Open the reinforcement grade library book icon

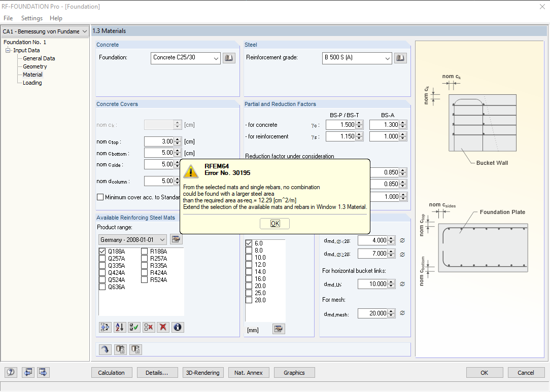tap(400, 58)
